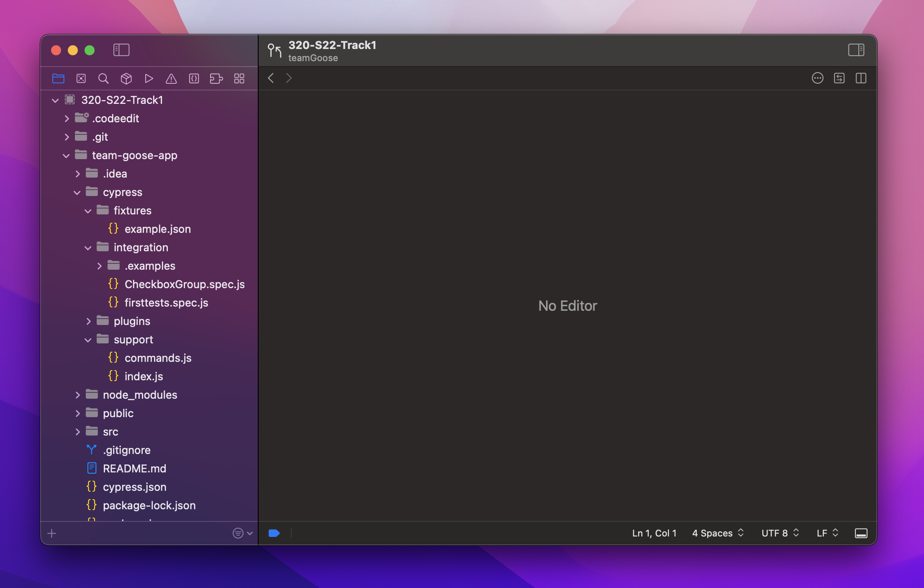
Task: Expand the node_modules folder
Action: [78, 395]
